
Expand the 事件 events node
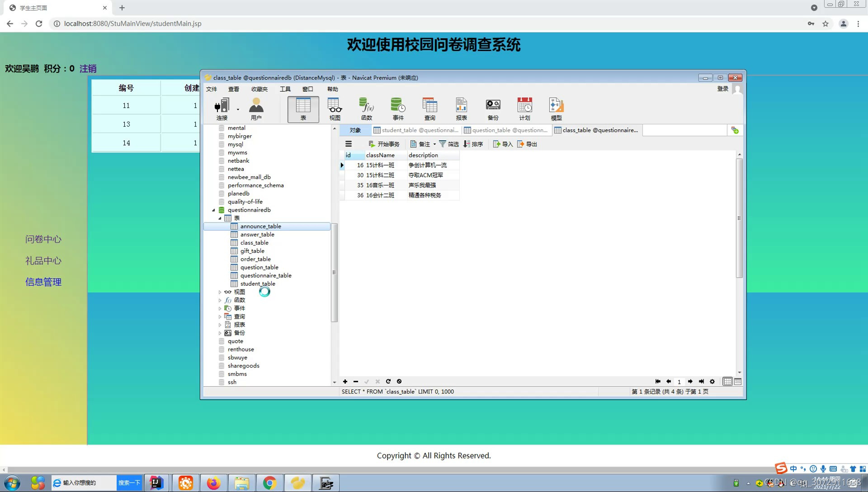pyautogui.click(x=220, y=308)
